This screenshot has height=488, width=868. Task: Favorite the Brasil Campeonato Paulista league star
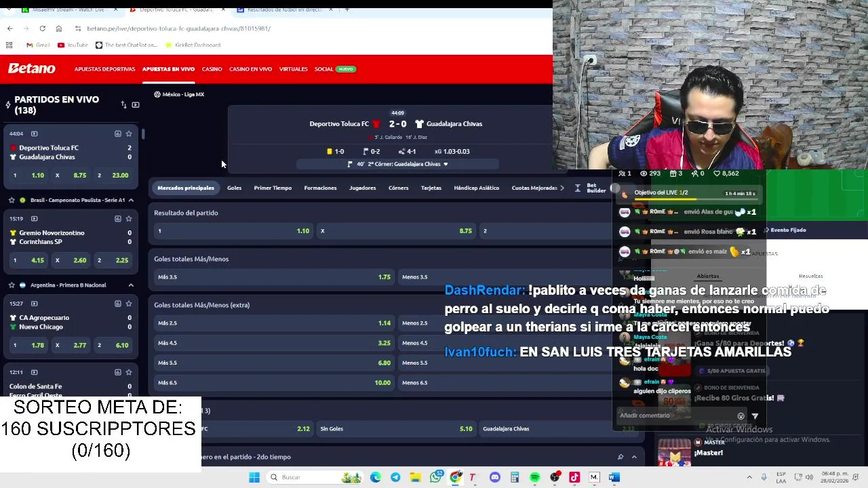pyautogui.click(x=12, y=200)
